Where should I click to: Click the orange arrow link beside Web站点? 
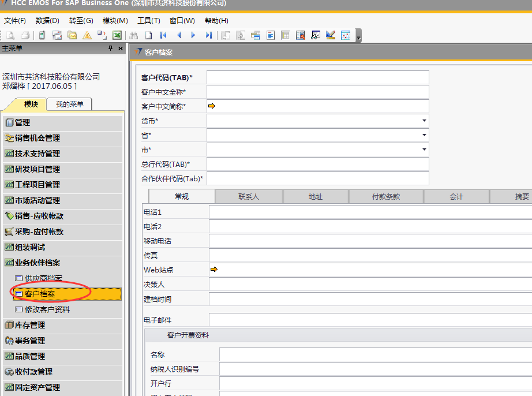(213, 270)
